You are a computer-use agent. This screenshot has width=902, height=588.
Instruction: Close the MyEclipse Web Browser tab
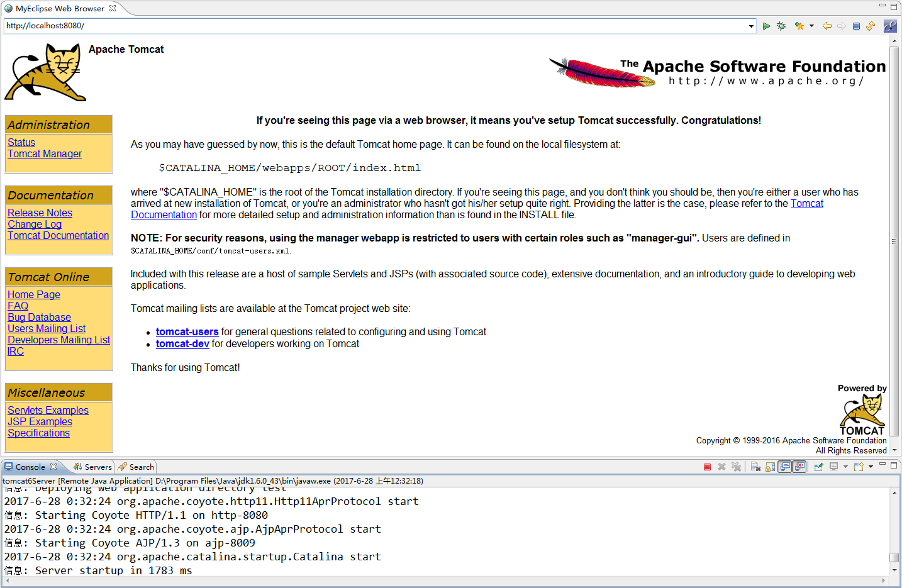pos(113,8)
